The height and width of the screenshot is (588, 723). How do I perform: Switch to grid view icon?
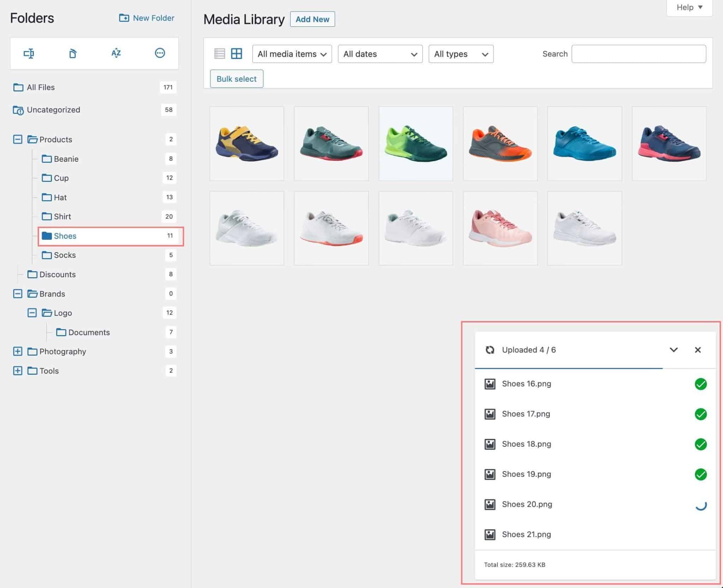click(x=237, y=54)
